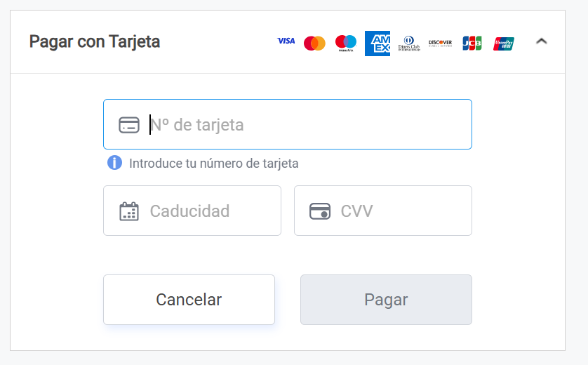Viewport: 588px width, 365px height.
Task: Click the Discover card logo
Action: click(440, 43)
